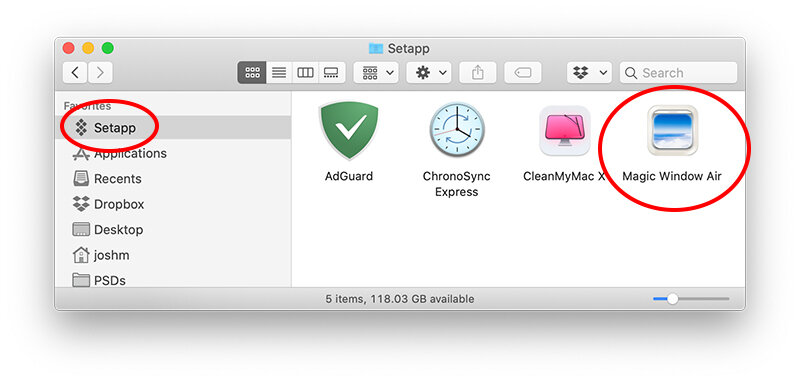Switch to icon view
800x383 pixels.
252,72
